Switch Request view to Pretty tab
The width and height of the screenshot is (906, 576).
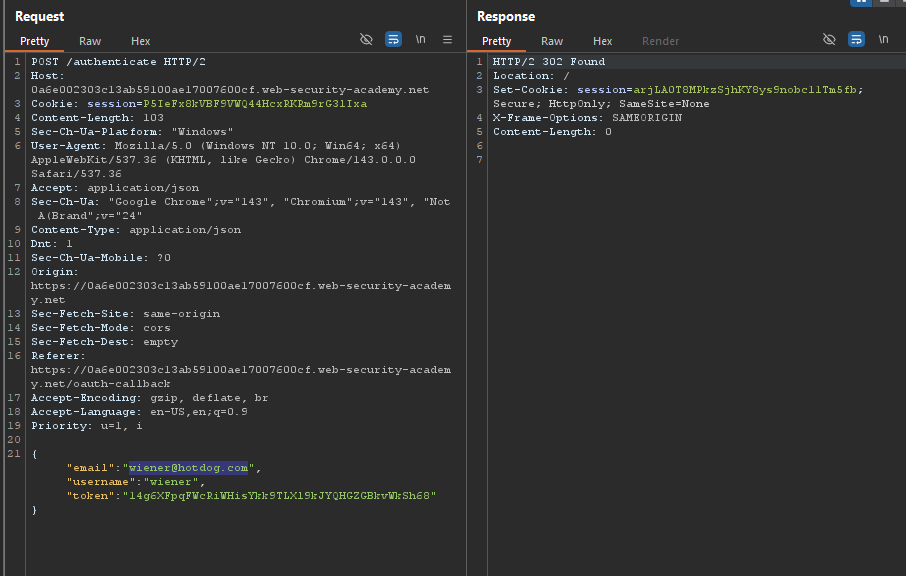point(35,41)
